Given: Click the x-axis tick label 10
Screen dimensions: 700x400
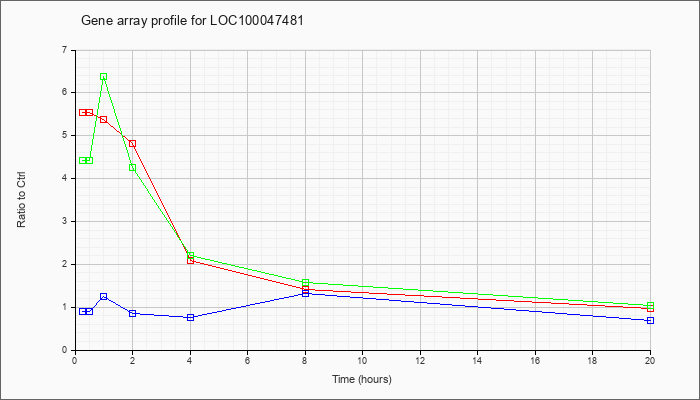Looking at the screenshot, I should point(362,360).
